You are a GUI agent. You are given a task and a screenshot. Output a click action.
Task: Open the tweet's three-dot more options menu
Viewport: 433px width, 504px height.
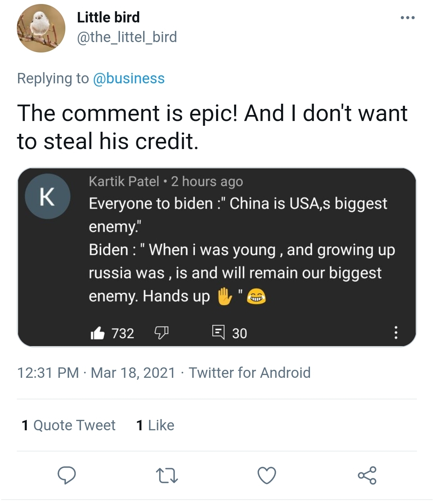click(x=408, y=18)
